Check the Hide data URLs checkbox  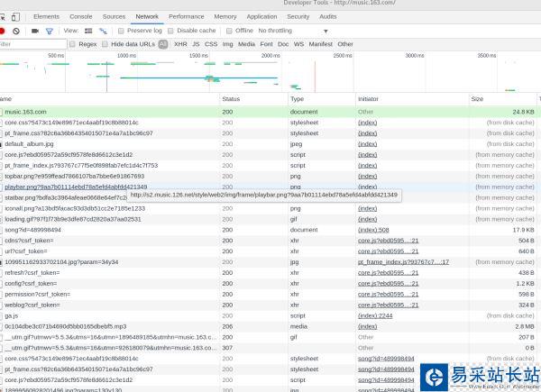pos(105,44)
